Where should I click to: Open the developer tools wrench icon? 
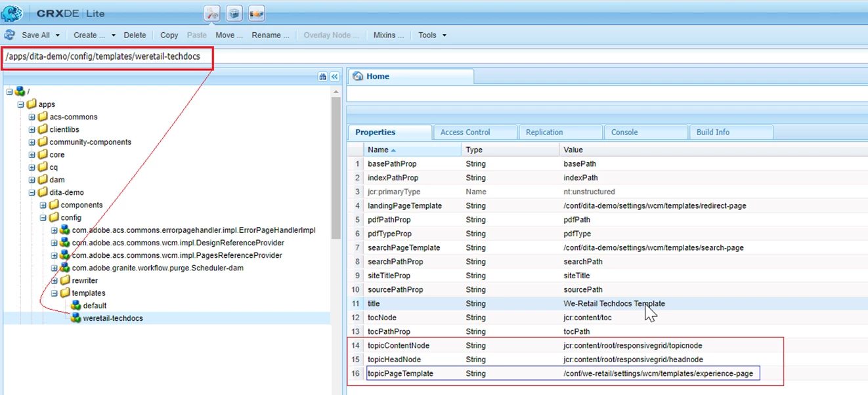(x=212, y=13)
